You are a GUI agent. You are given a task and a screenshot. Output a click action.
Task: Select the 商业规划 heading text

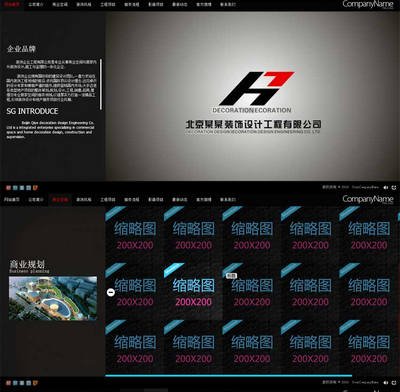[27, 264]
